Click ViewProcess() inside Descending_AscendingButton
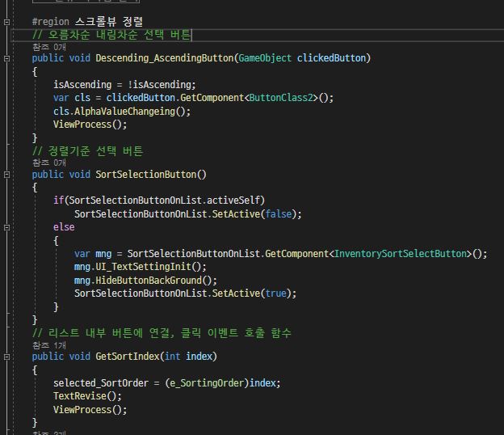The image size is (504, 435). pyautogui.click(x=90, y=125)
